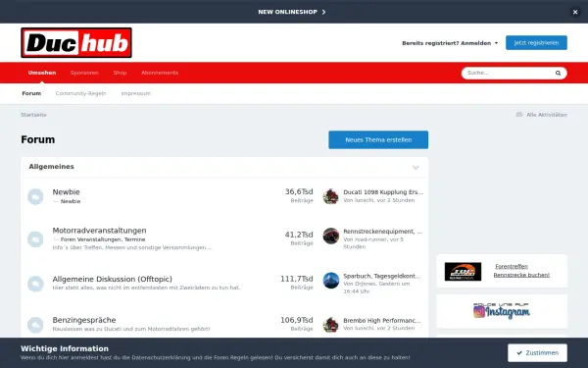The image size is (588, 368).
Task: Click the Duc hub logo
Action: point(76,42)
